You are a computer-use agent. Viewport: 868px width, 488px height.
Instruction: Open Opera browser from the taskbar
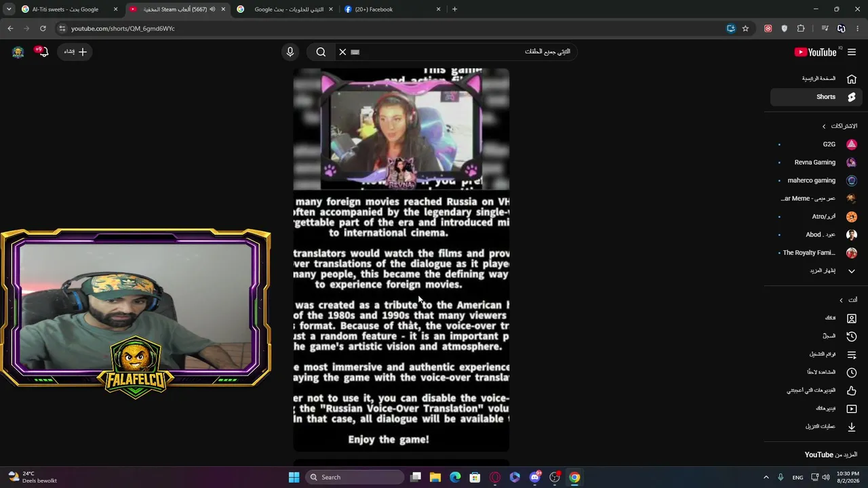(x=495, y=477)
